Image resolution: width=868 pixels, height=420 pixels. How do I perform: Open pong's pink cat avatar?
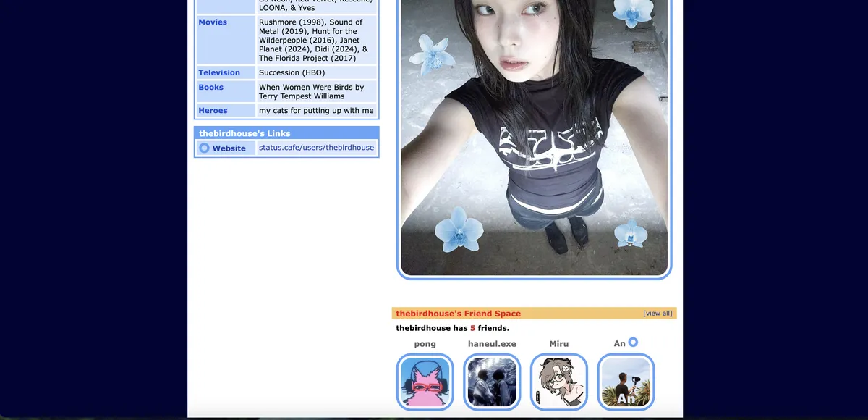(x=425, y=382)
